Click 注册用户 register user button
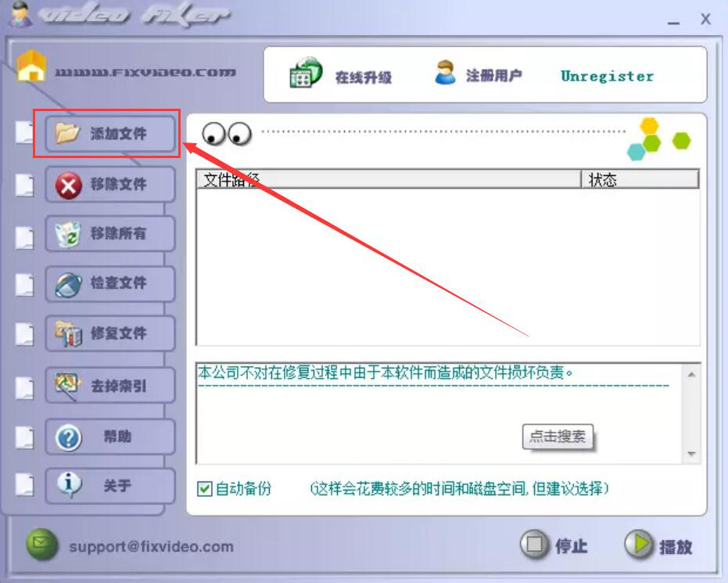 [x=479, y=74]
